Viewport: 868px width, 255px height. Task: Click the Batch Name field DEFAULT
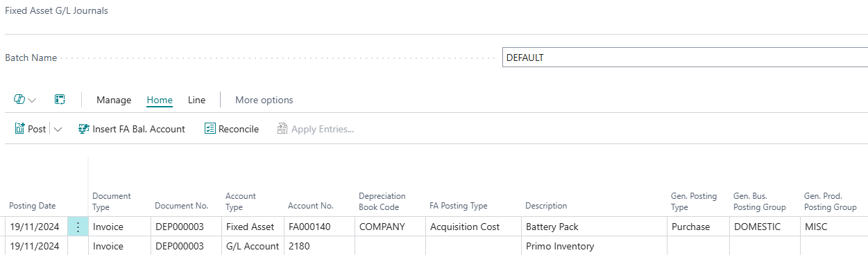685,58
